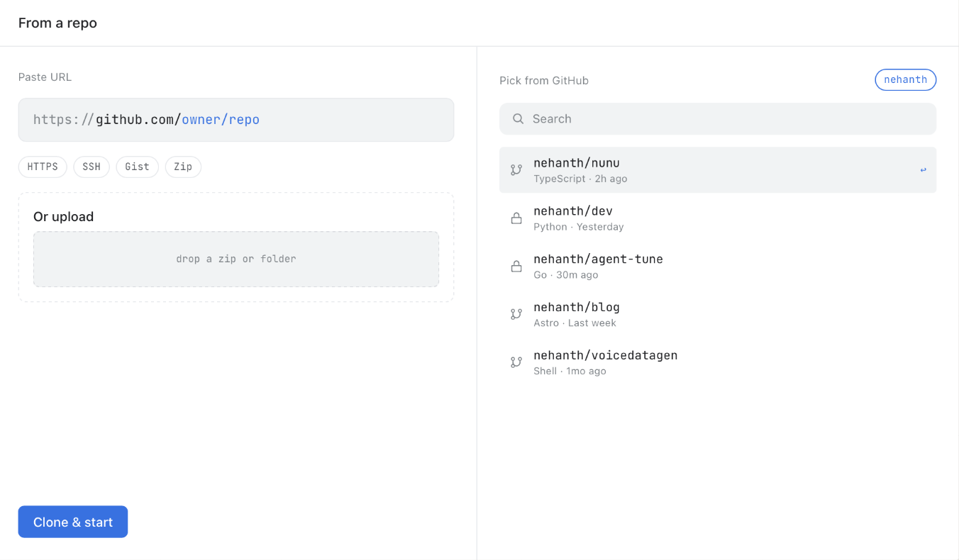
Task: Click the enter arrow icon on the nunu row
Action: coord(923,170)
